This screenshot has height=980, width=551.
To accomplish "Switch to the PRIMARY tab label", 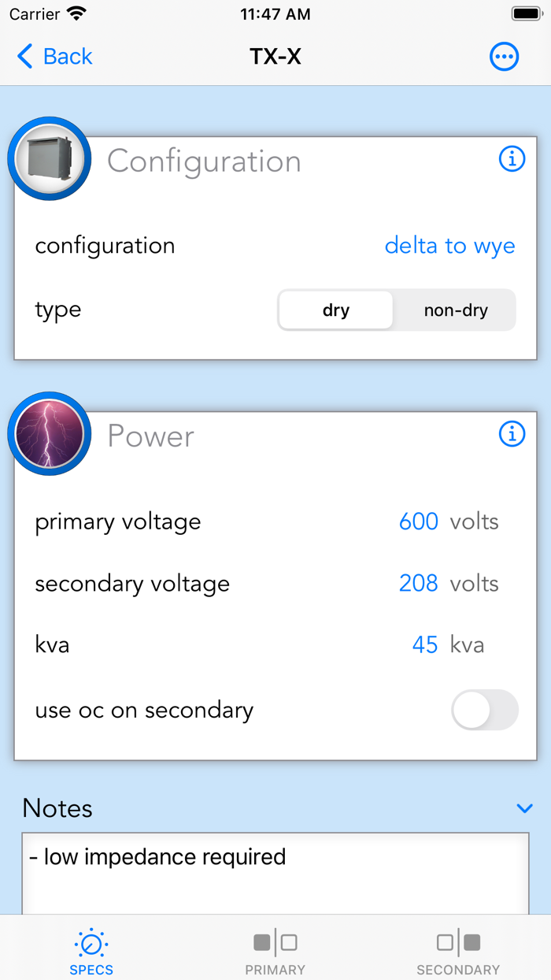I will coord(275,970).
